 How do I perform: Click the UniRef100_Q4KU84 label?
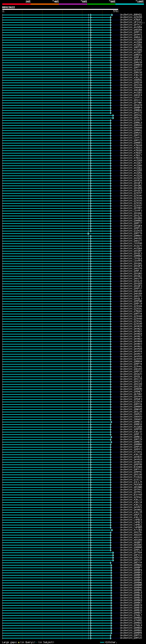[x=131, y=30]
